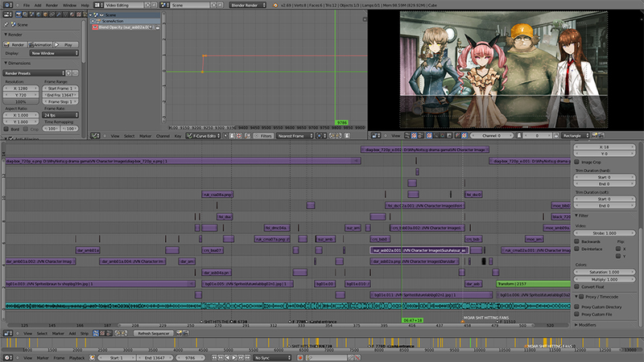Add new scene plus icon
The image size is (644, 362).
pos(213,5)
